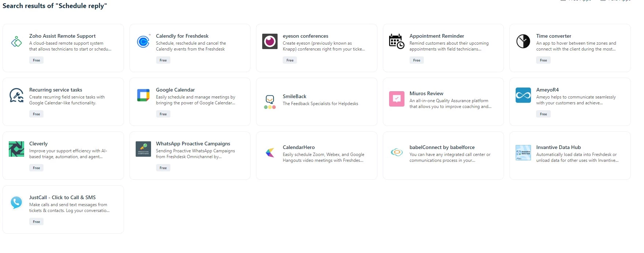Click the Free badge on Appointment Reminder

(417, 60)
